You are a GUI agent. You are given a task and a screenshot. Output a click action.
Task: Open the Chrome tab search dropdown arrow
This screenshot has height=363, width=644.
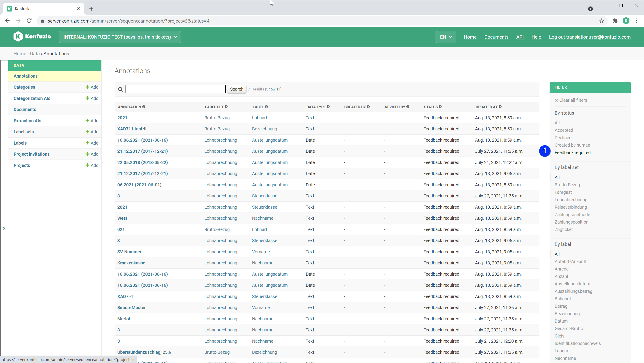[591, 9]
